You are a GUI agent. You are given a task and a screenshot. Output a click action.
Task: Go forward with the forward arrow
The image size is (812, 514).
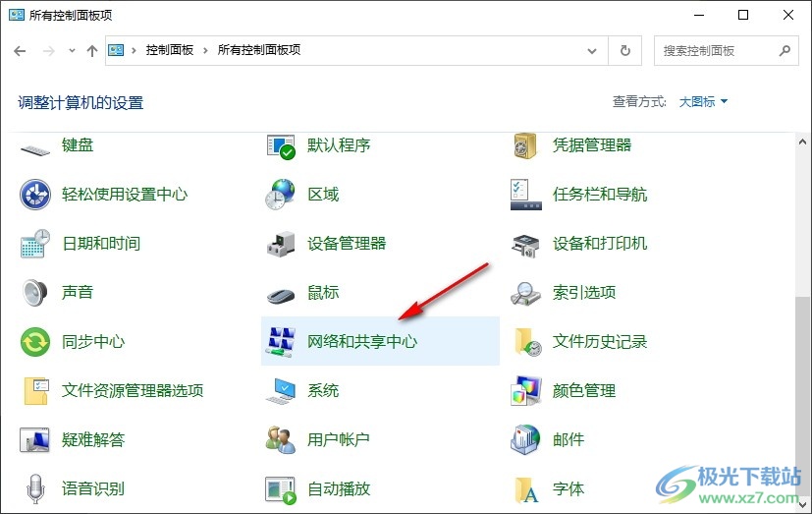click(x=49, y=51)
